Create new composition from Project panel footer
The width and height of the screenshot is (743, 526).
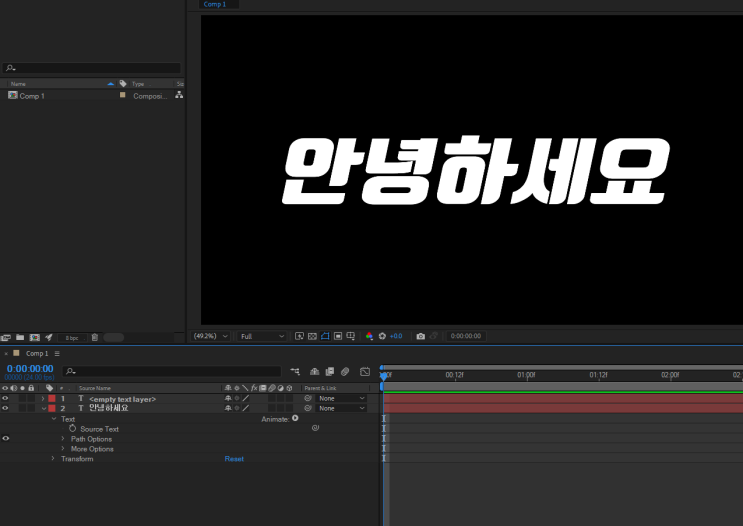(34, 338)
